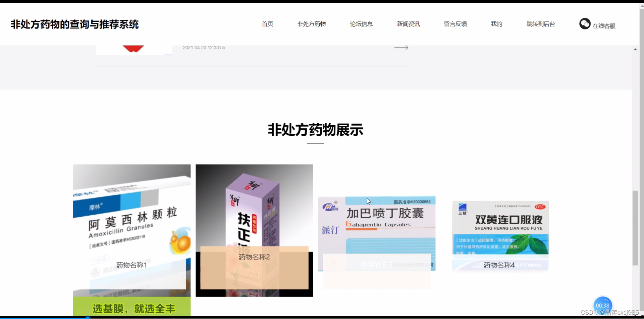644x319 pixels.
Task: Open 留言反馈 feedback page
Action: [x=455, y=24]
